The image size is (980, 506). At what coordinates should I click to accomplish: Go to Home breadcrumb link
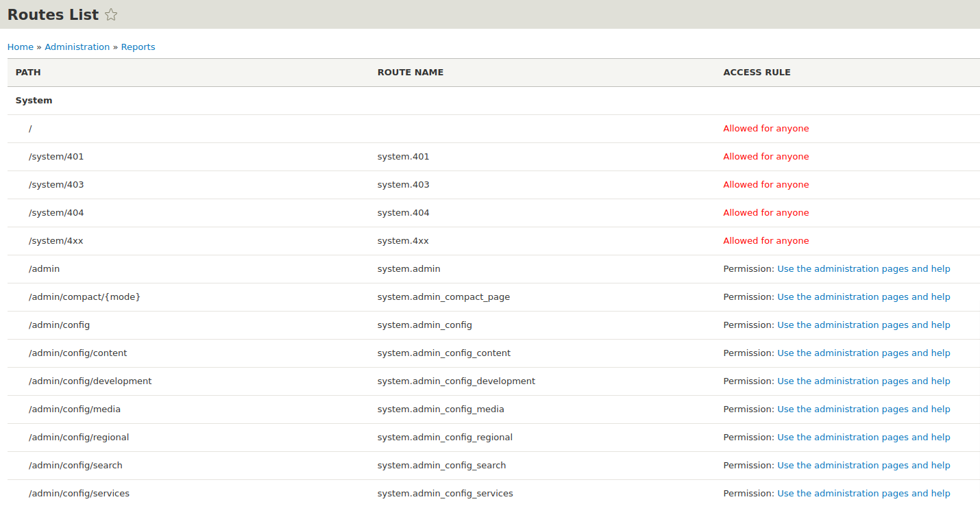pos(20,47)
